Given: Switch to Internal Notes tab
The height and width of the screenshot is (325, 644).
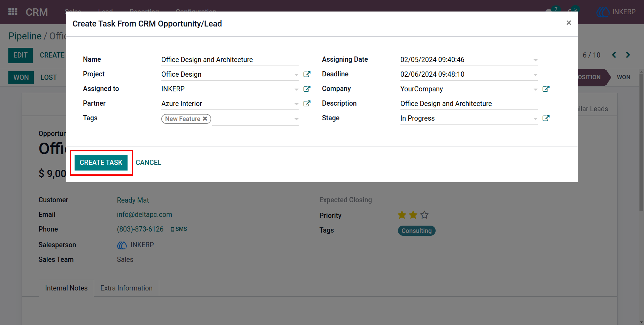Looking at the screenshot, I should click(x=66, y=288).
